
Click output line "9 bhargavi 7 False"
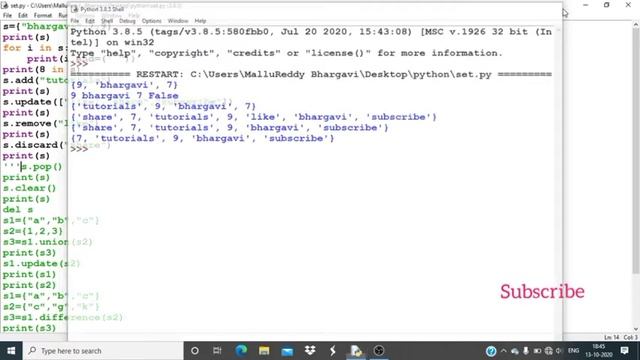click(x=124, y=96)
